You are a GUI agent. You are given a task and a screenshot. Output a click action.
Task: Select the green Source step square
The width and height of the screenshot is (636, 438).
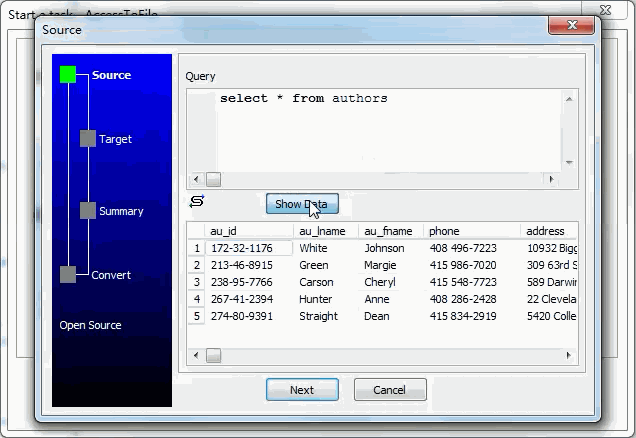tap(68, 75)
